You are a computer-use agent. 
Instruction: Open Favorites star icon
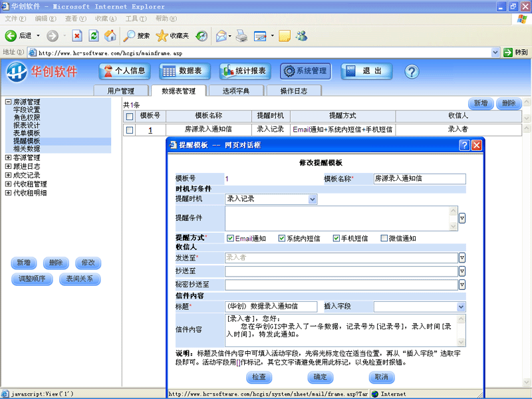click(162, 36)
